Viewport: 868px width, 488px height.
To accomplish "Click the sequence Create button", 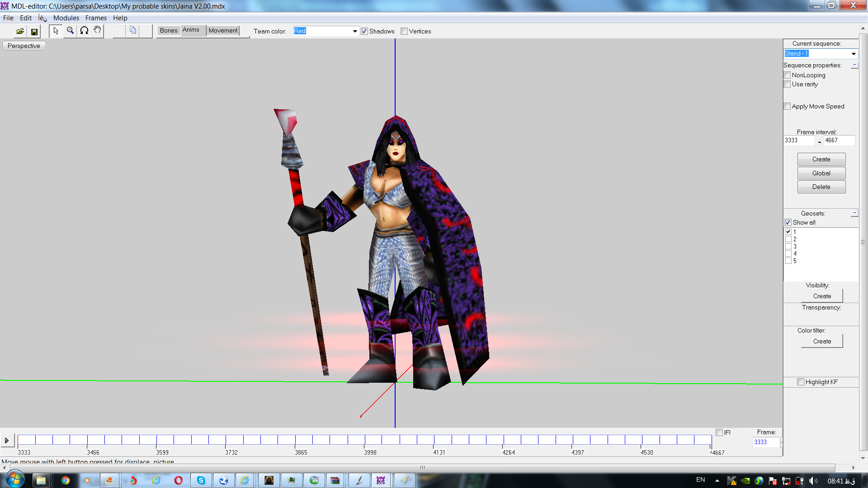I will point(821,159).
